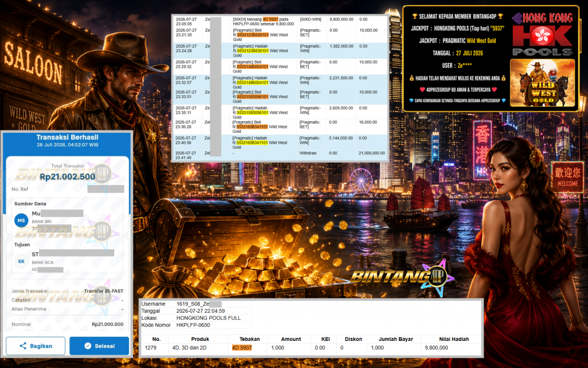The height and width of the screenshot is (368, 588).
Task: Click the 'Tebakan' column header
Action: tap(249, 339)
